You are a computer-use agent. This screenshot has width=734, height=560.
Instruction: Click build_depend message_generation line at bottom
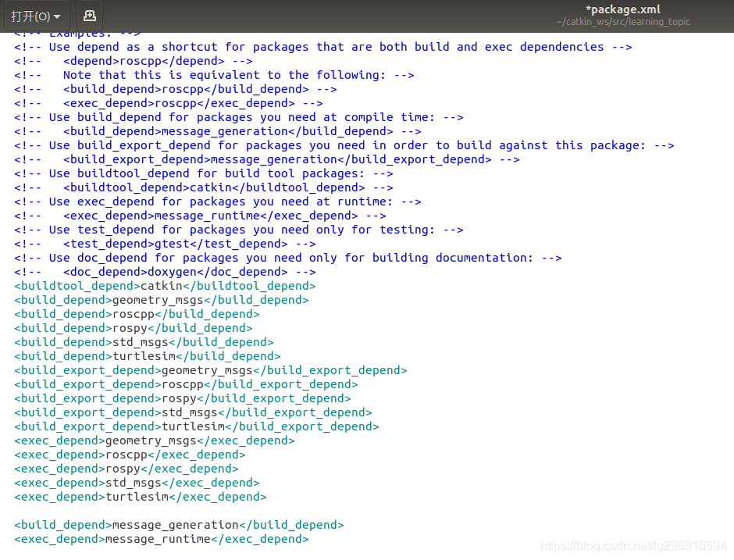[x=180, y=524]
